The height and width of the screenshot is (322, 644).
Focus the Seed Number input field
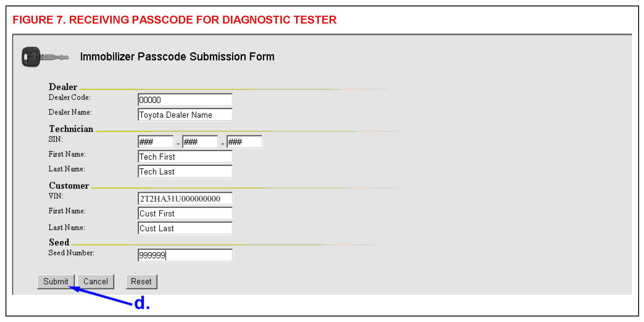185,255
